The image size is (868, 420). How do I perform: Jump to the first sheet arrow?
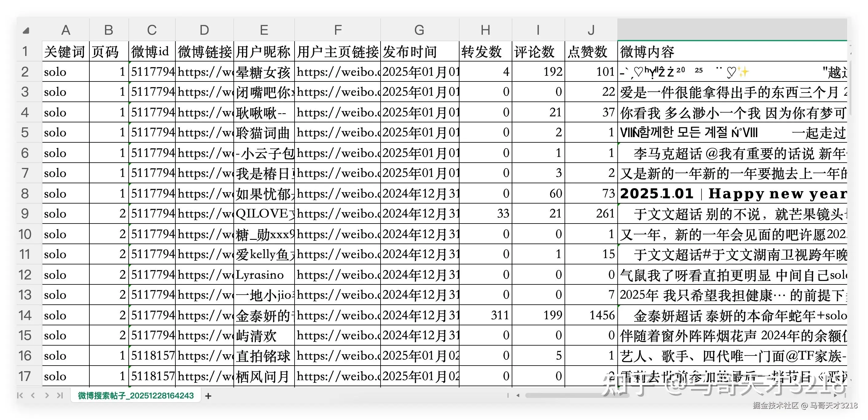[x=20, y=395]
